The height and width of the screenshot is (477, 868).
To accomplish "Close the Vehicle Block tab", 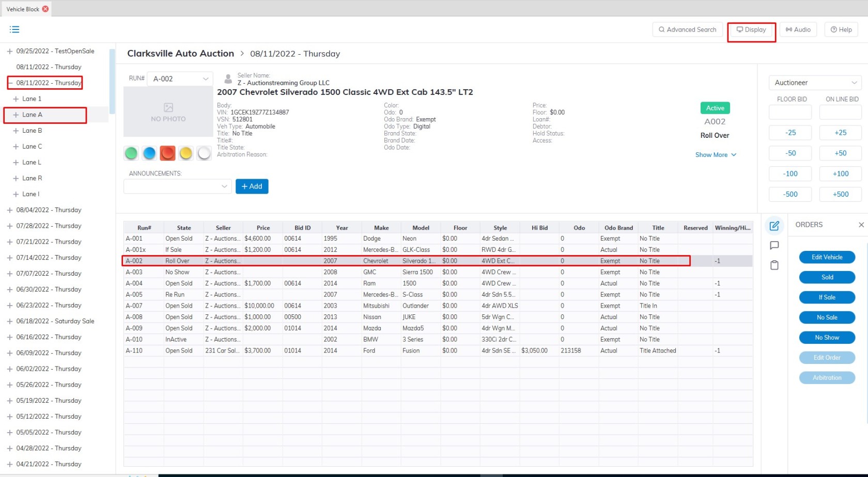I will point(45,9).
